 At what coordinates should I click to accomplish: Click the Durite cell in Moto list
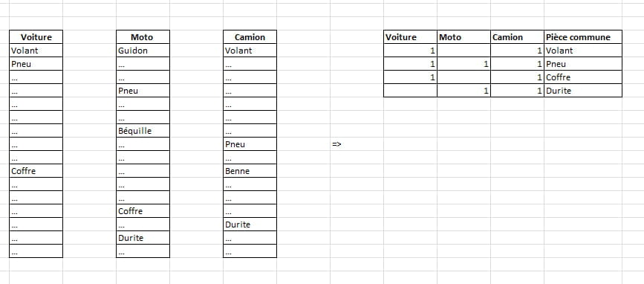(143, 238)
